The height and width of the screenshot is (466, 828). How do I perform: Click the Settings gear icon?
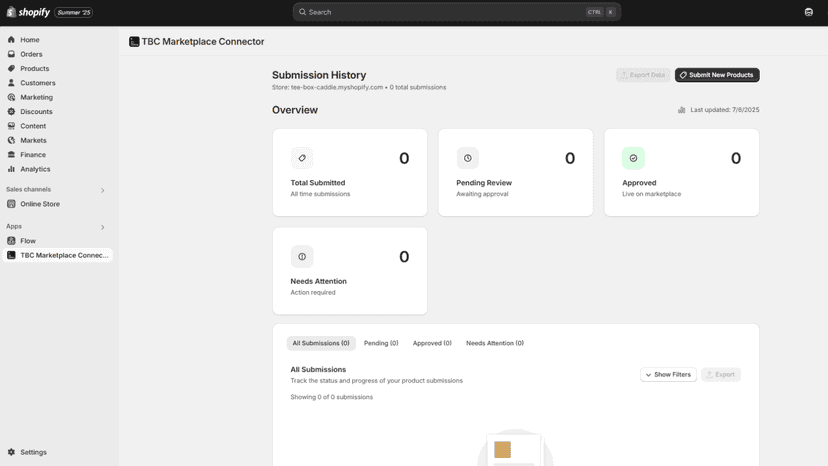[11, 452]
